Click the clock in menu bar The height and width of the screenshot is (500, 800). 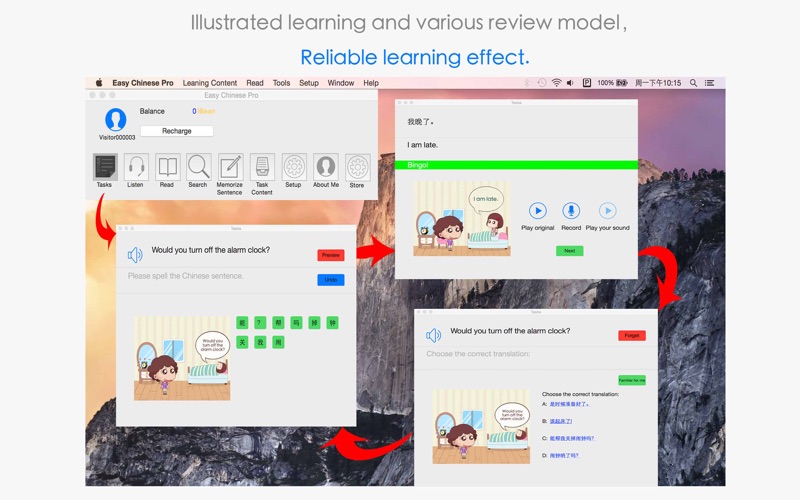pos(658,83)
